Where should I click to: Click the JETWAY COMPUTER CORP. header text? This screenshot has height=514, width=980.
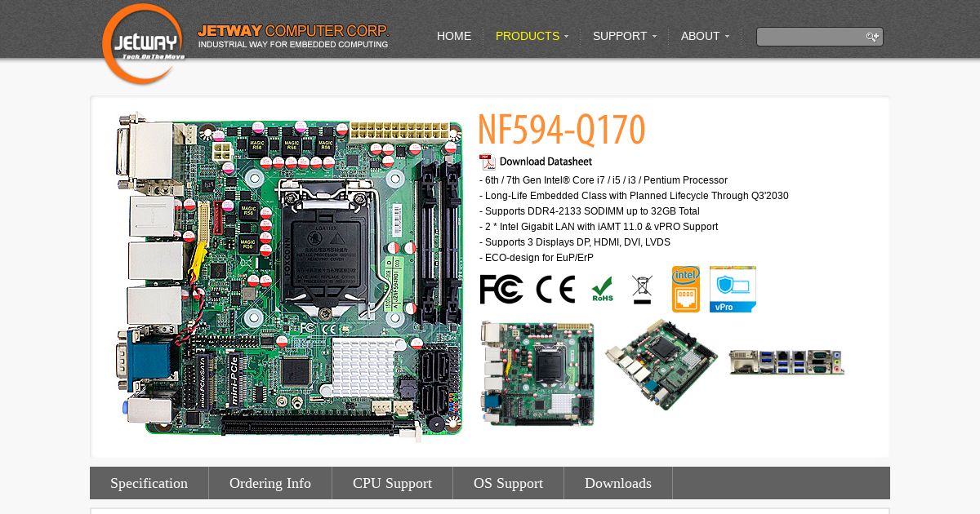293,31
